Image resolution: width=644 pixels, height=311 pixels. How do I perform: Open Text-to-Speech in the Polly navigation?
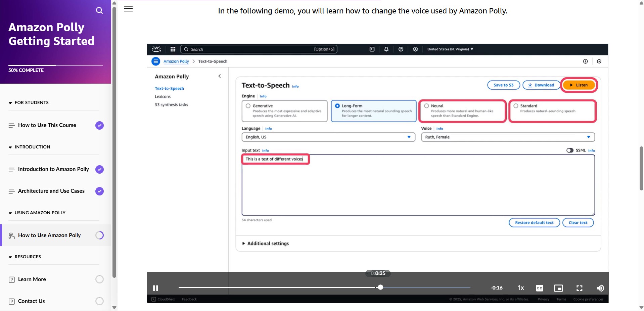point(169,88)
